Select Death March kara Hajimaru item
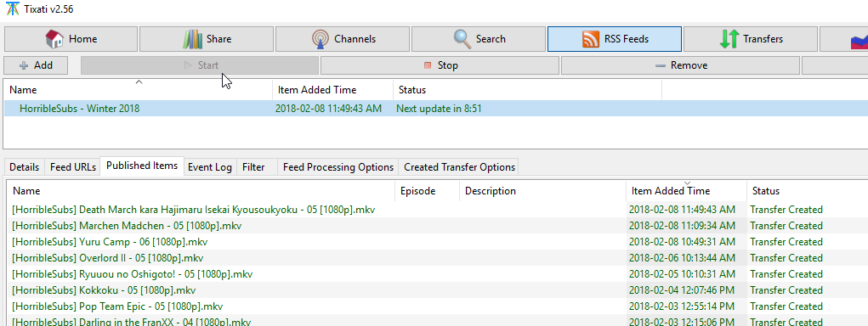This screenshot has width=868, height=326. pos(195,210)
